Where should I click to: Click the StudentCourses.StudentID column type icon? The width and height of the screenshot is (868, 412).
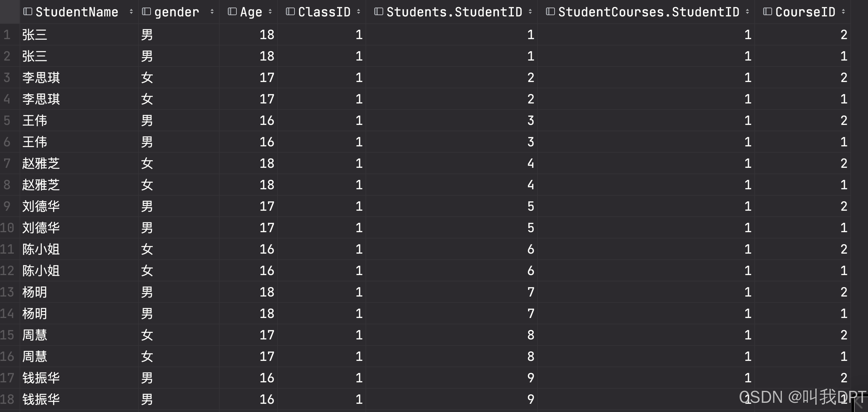(550, 12)
